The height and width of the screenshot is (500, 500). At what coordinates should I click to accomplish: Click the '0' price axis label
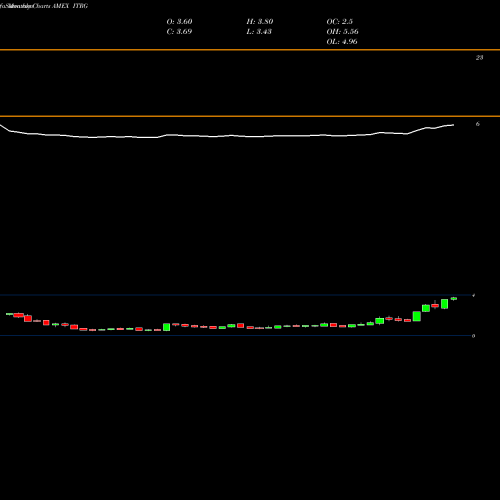(473, 336)
